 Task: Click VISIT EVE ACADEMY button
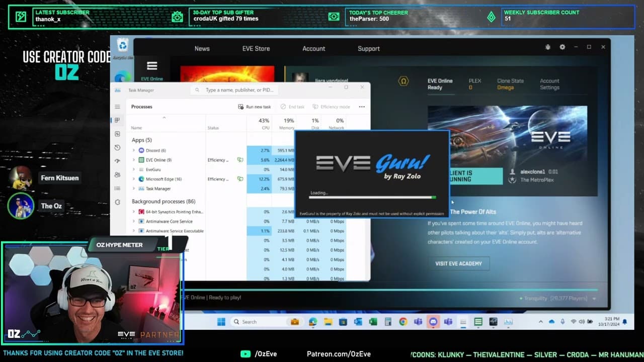[x=458, y=263]
